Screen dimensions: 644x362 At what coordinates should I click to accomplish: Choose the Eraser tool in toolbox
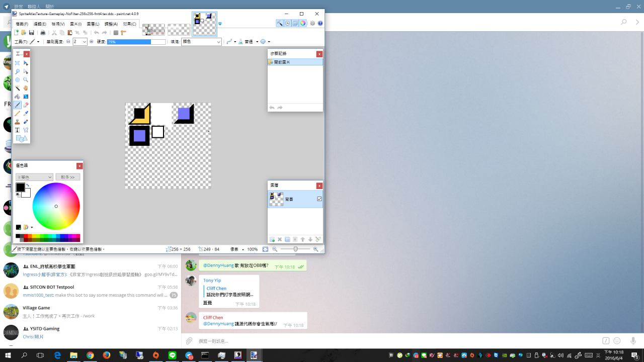(x=26, y=105)
